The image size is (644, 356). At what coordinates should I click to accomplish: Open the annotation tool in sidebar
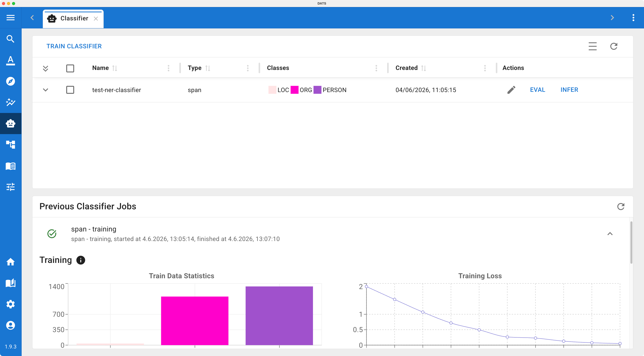coord(11,60)
